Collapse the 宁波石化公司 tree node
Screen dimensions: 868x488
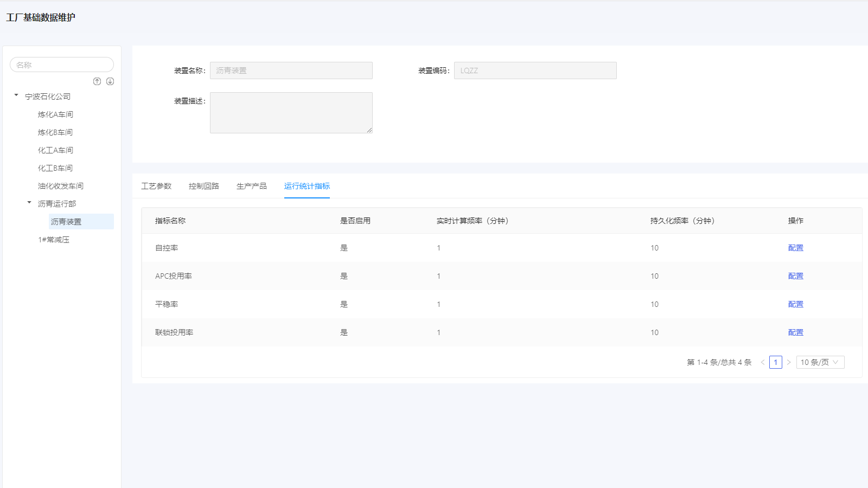tap(16, 95)
